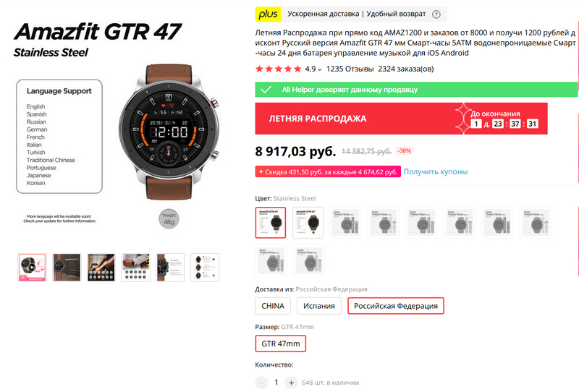Choose CHINA as shipping origin
This screenshot has height=392, width=579.
pos(273,306)
